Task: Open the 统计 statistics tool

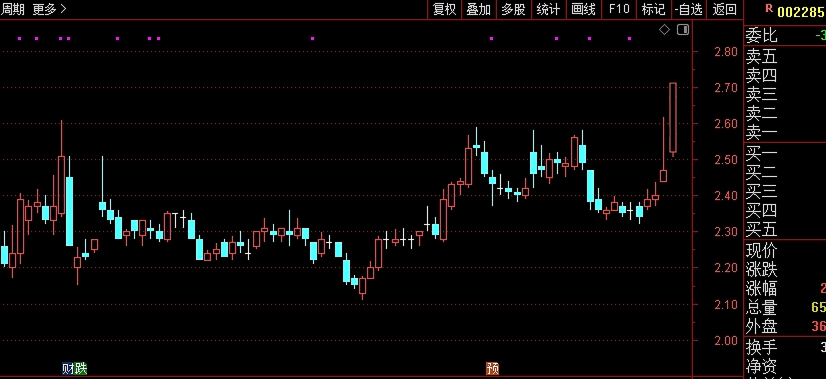Action: pos(548,9)
